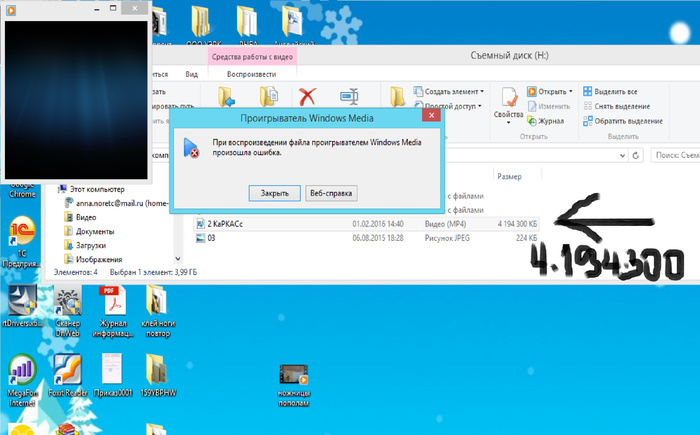Close the Windows Media error dialog with Закрыть
700x435 pixels.
click(274, 193)
